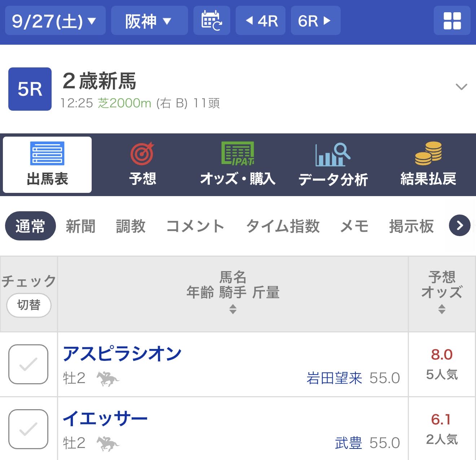
Task: Open the データ分析 chart icon
Action: point(332,154)
